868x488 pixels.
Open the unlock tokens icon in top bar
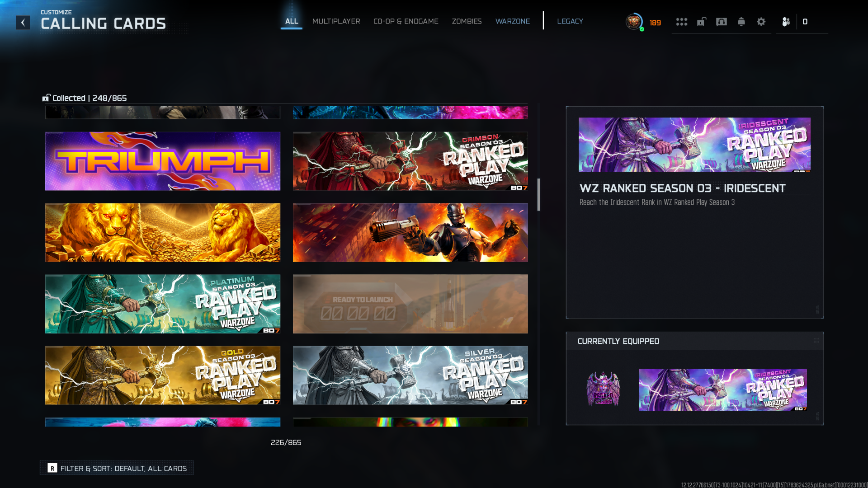tap(701, 22)
